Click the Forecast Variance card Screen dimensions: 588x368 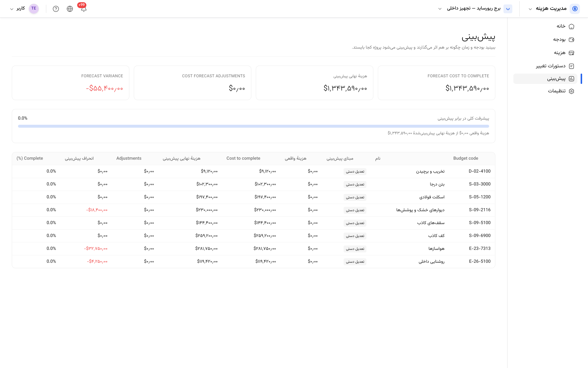coord(70,83)
